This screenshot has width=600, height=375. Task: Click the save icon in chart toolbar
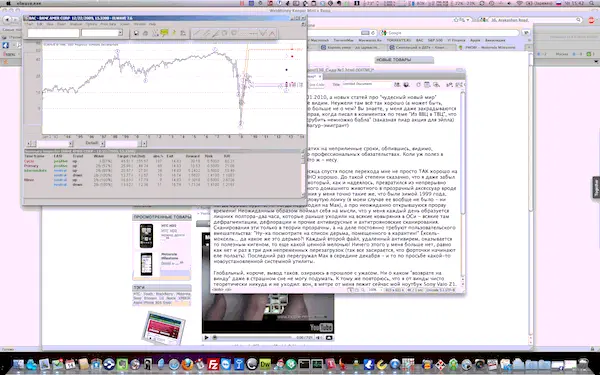pos(136,33)
